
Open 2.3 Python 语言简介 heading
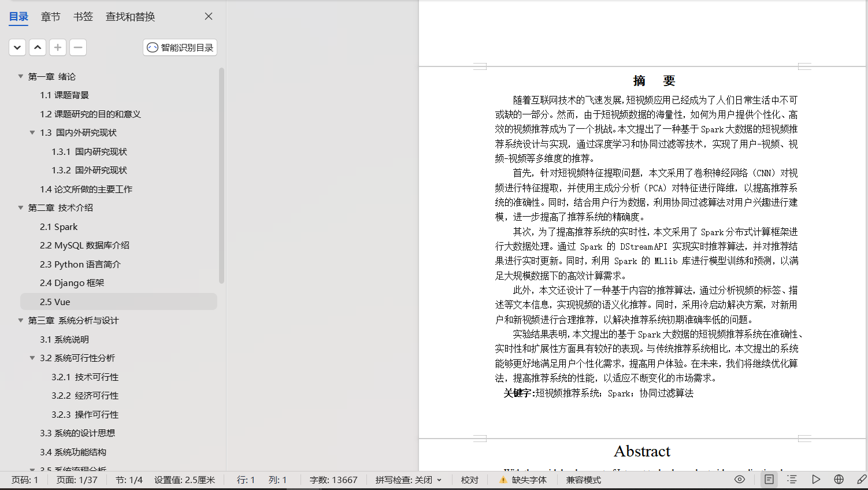[x=80, y=264]
